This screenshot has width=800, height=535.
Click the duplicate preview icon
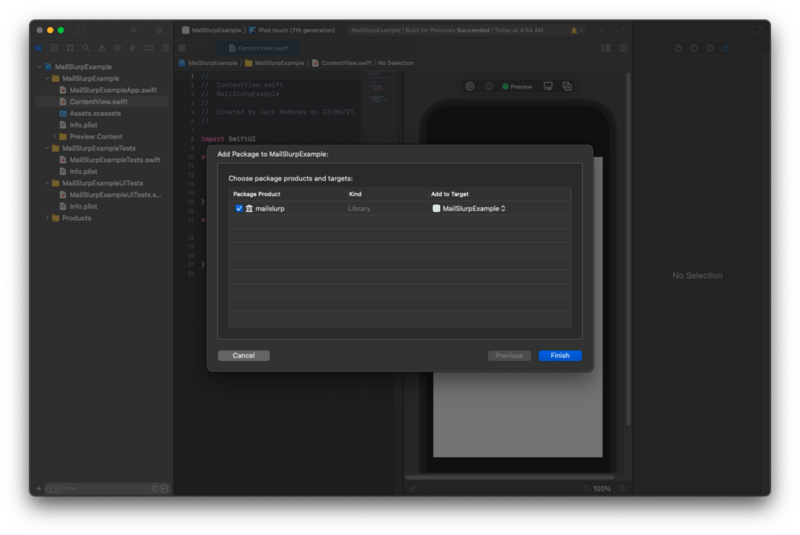(567, 87)
